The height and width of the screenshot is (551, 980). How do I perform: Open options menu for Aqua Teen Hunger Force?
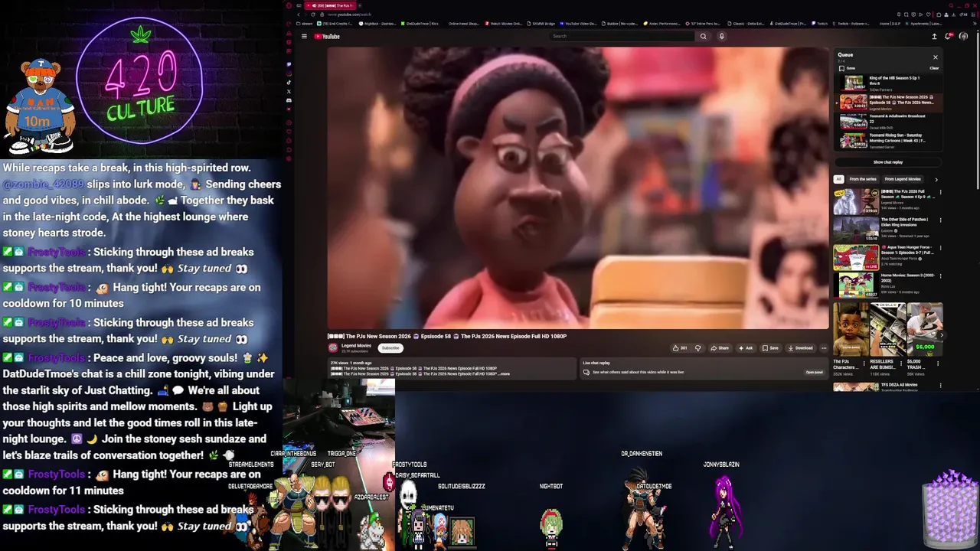click(940, 248)
